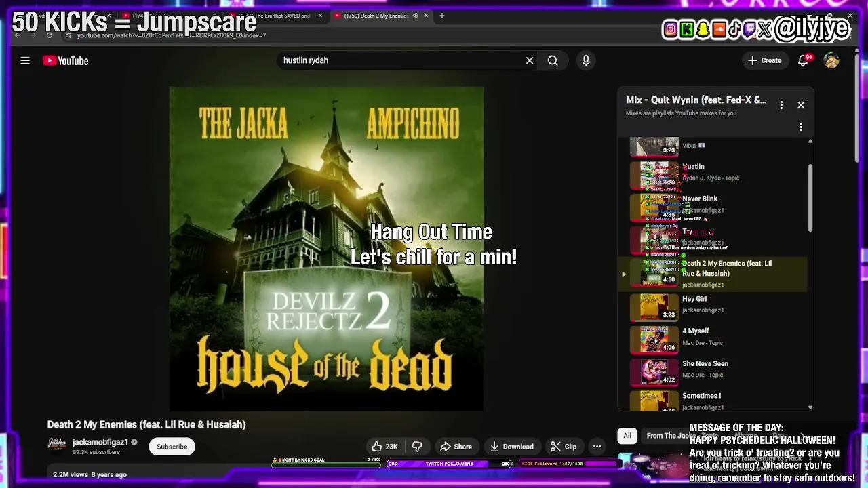Image resolution: width=868 pixels, height=488 pixels.
Task: Click the House of the Dead video player
Action: [326, 249]
